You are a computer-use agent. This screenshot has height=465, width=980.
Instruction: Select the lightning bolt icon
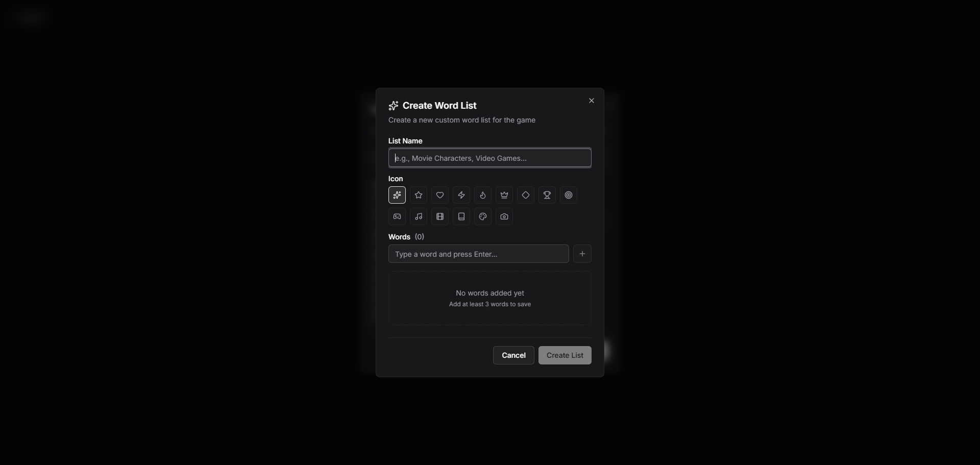(461, 195)
